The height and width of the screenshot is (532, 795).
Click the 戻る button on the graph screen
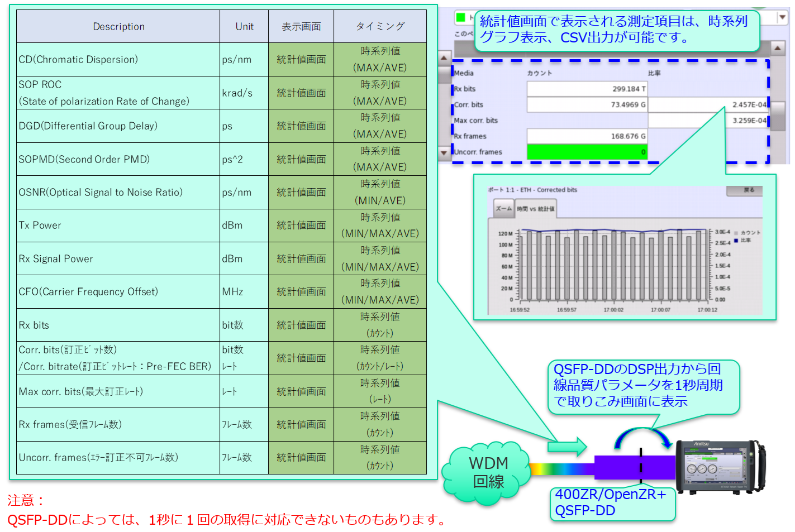tap(744, 190)
